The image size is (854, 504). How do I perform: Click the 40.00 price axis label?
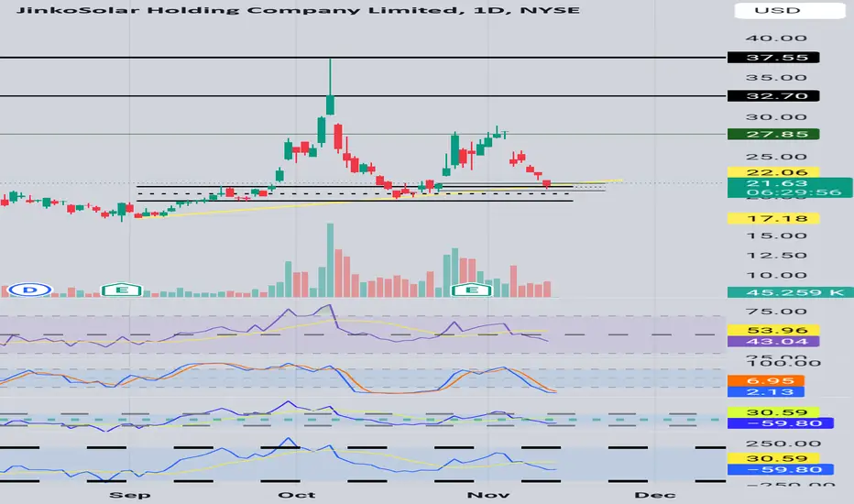[x=776, y=38]
